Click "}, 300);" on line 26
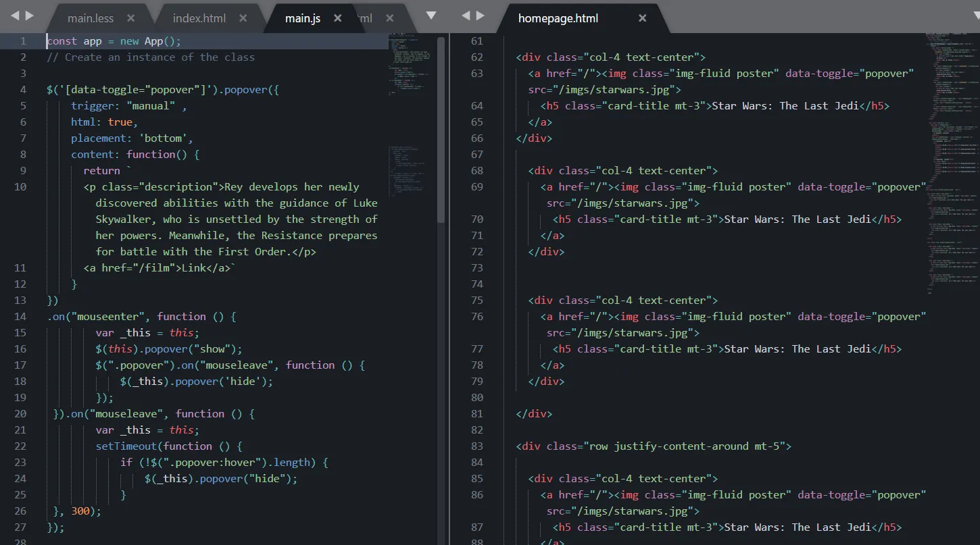The width and height of the screenshot is (980, 545). tap(77, 511)
